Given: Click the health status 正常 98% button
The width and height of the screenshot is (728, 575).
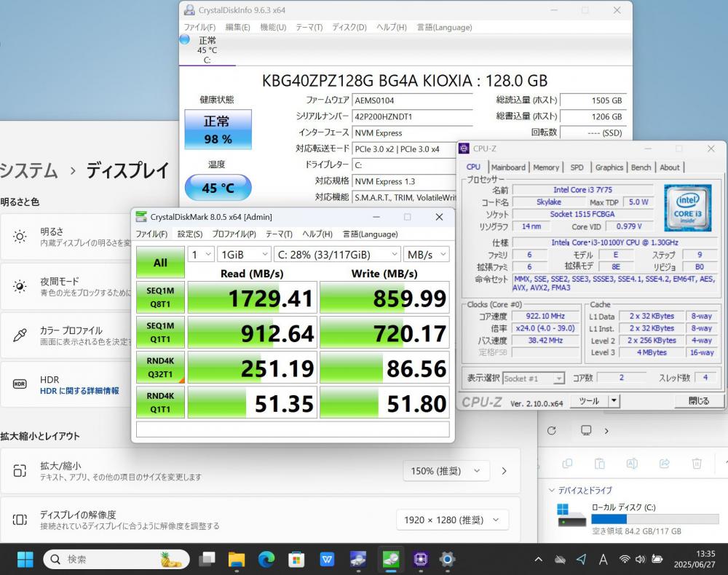Looking at the screenshot, I should pyautogui.click(x=218, y=130).
